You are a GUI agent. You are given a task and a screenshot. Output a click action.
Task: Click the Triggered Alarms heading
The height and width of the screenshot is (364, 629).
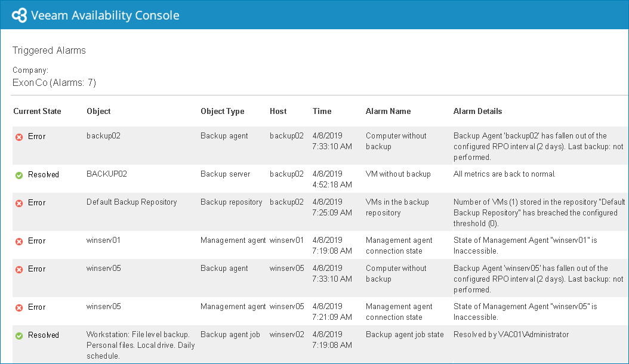pos(49,51)
